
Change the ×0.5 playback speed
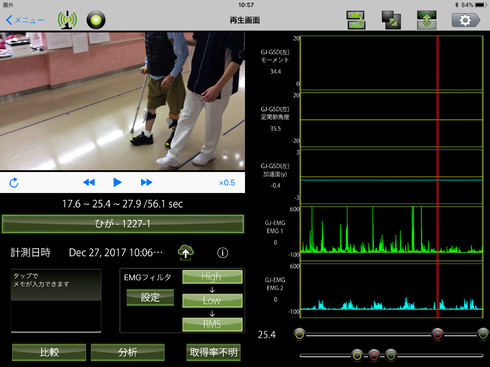[x=227, y=183]
